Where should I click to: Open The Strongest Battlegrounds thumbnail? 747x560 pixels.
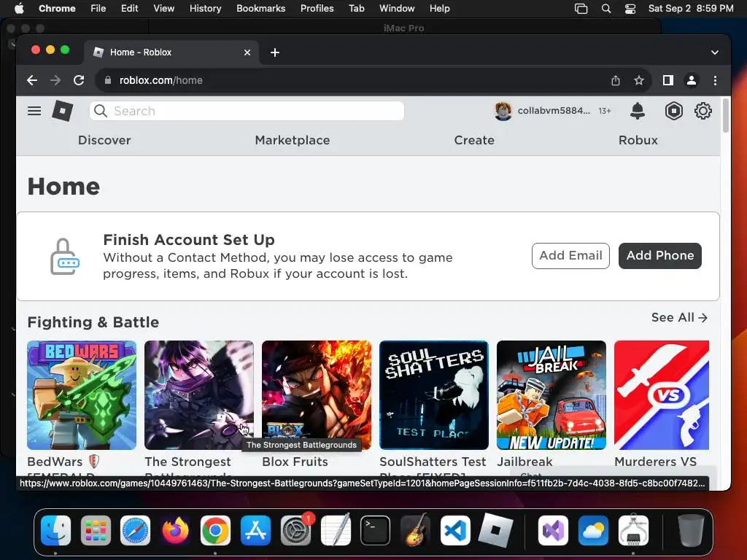[199, 395]
